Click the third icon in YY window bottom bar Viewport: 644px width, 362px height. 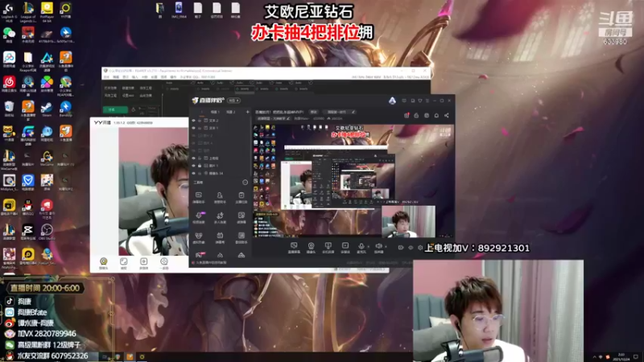144,263
